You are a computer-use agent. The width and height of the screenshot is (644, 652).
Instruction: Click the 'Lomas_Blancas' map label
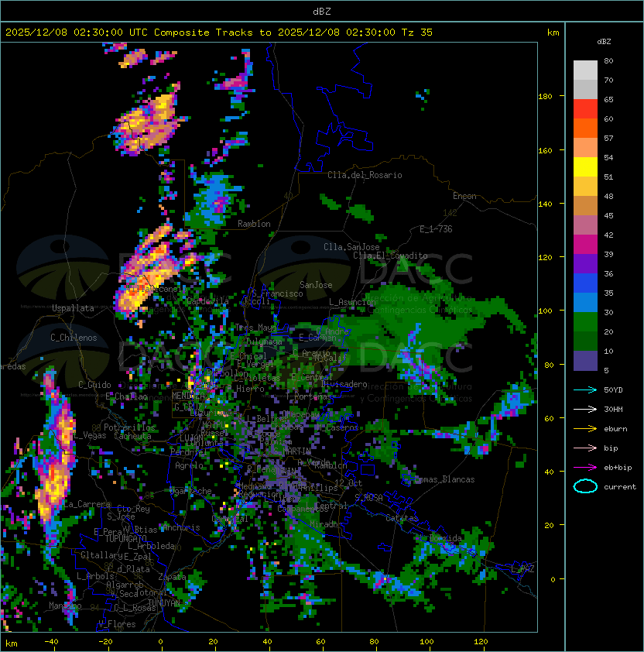pos(444,479)
